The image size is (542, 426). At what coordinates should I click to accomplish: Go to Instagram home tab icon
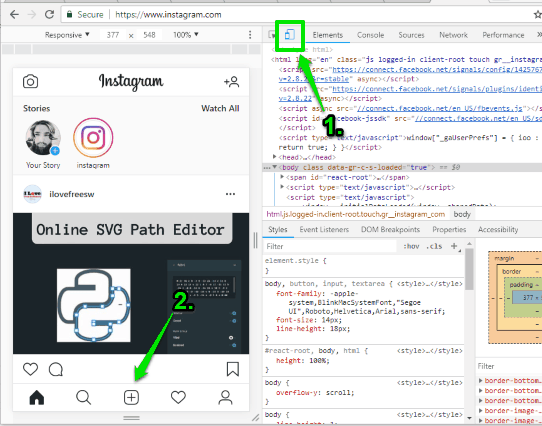click(37, 397)
